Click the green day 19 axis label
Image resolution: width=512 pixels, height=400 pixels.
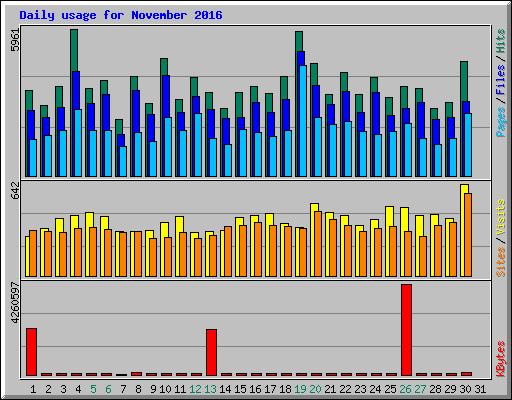(300, 389)
